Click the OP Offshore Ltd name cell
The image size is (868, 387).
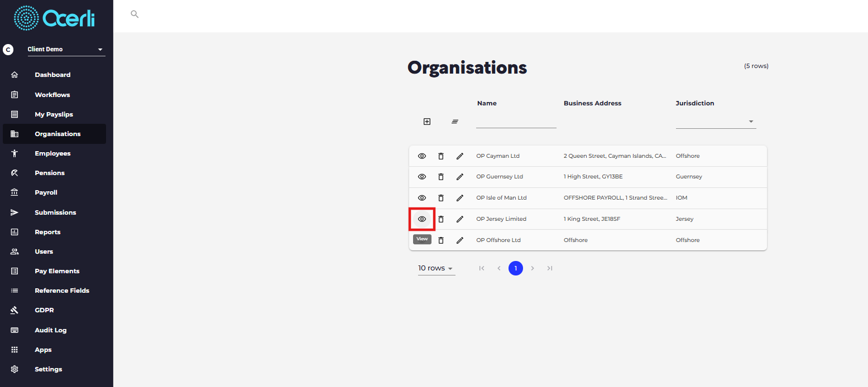click(498, 240)
